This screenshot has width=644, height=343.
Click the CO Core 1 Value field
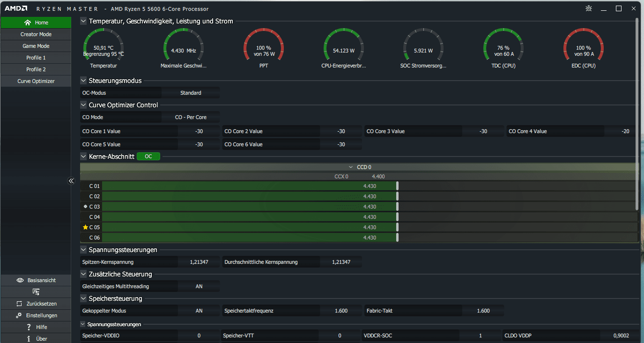point(199,131)
